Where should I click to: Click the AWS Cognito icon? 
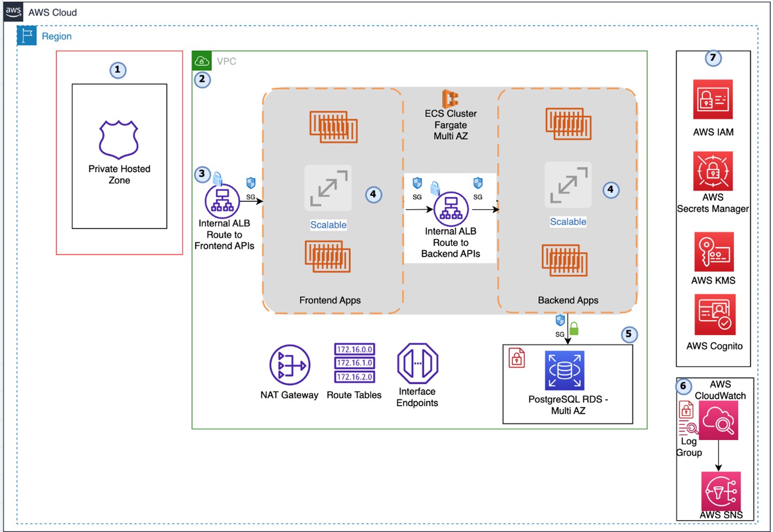click(x=715, y=315)
